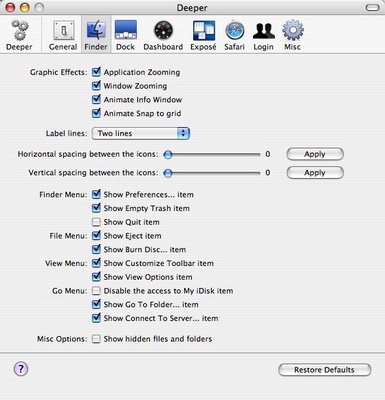
Task: Enable Show hidden files and folders
Action: coord(96,339)
